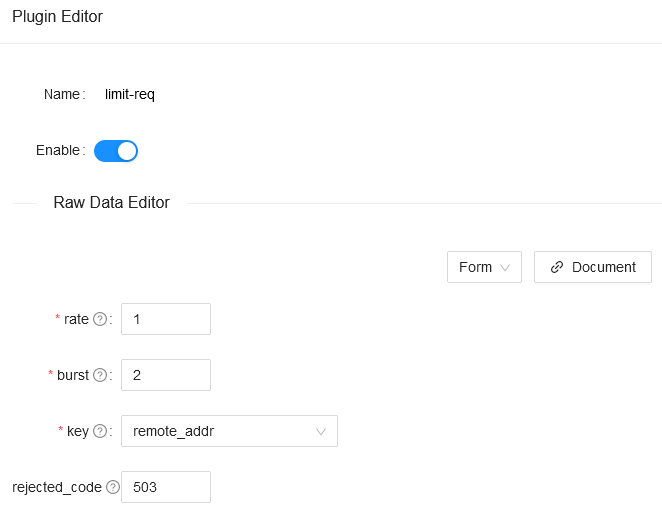Screen dimensions: 662x529
Task: Click the Name label text
Action: pos(62,95)
